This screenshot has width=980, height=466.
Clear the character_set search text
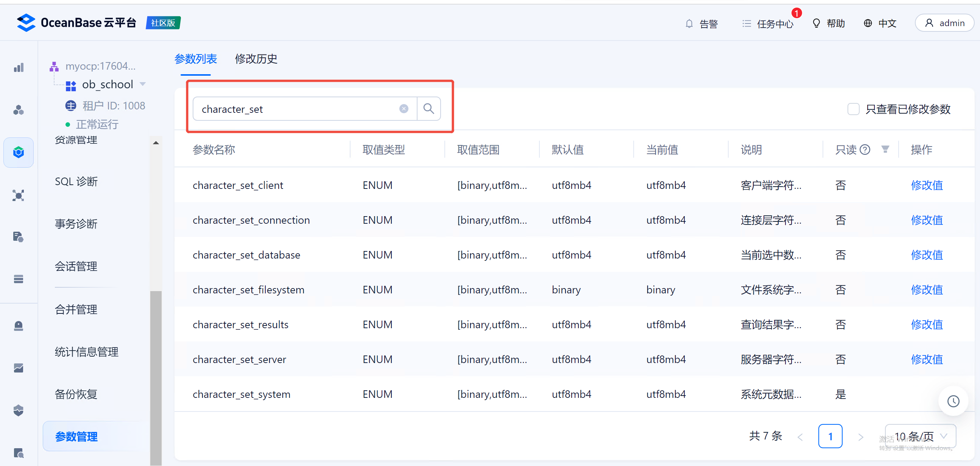(404, 109)
